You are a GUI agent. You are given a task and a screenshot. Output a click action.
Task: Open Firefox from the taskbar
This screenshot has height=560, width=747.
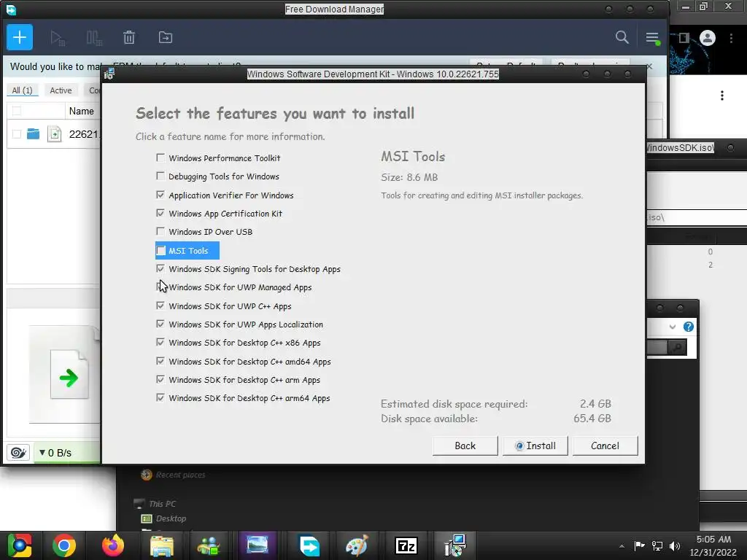point(113,545)
